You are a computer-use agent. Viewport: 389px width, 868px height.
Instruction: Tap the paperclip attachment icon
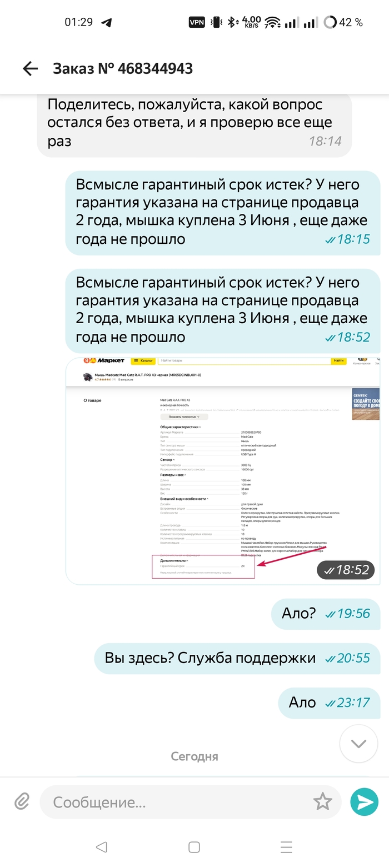pos(21,801)
